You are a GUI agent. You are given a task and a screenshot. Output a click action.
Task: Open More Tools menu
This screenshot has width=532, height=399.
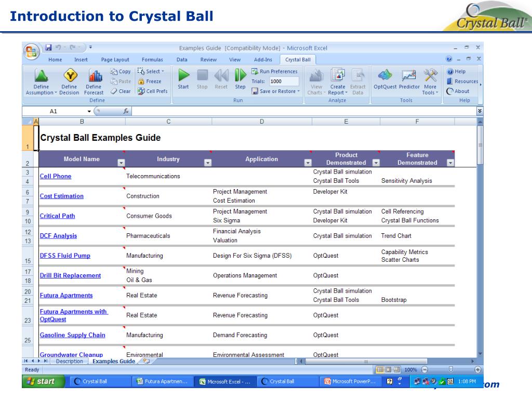tap(430, 82)
